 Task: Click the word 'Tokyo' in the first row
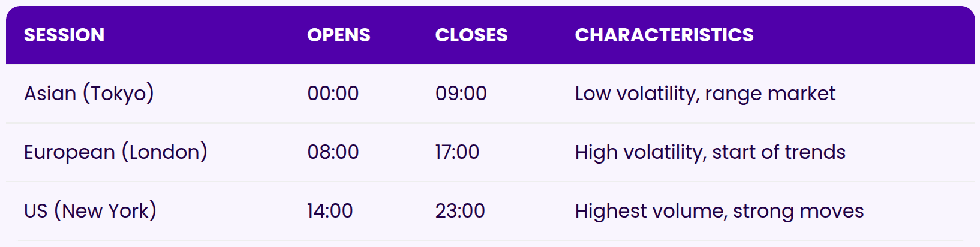pyautogui.click(x=118, y=94)
